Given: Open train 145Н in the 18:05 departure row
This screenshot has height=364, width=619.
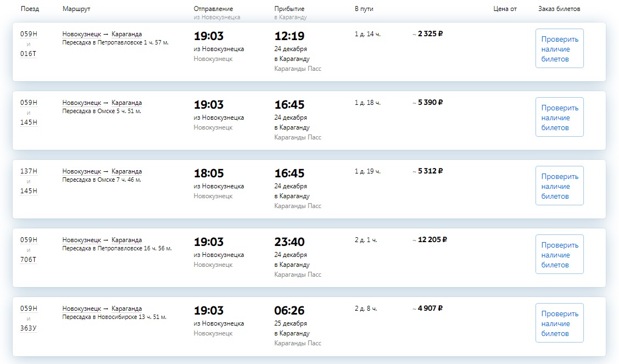Looking at the screenshot, I should (x=29, y=191).
